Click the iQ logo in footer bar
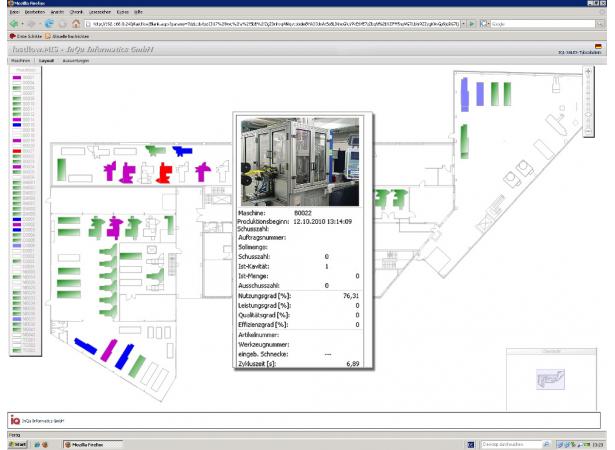 (x=14, y=421)
